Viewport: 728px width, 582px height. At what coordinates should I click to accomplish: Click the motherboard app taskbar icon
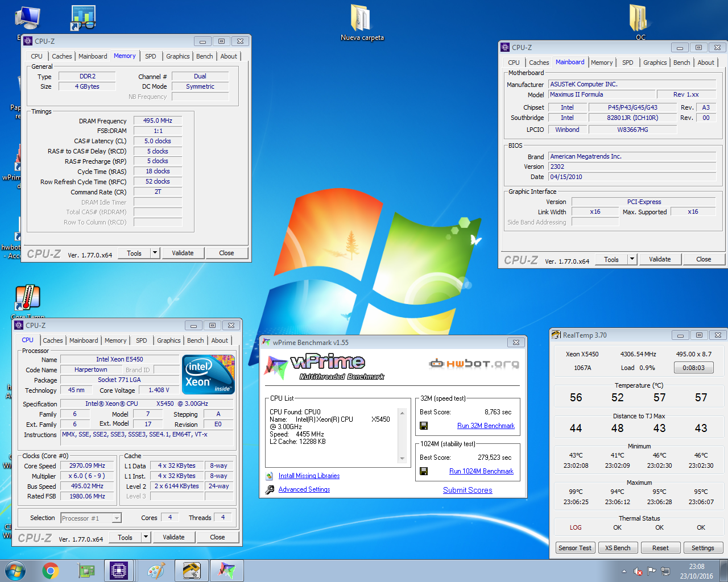[x=86, y=571]
